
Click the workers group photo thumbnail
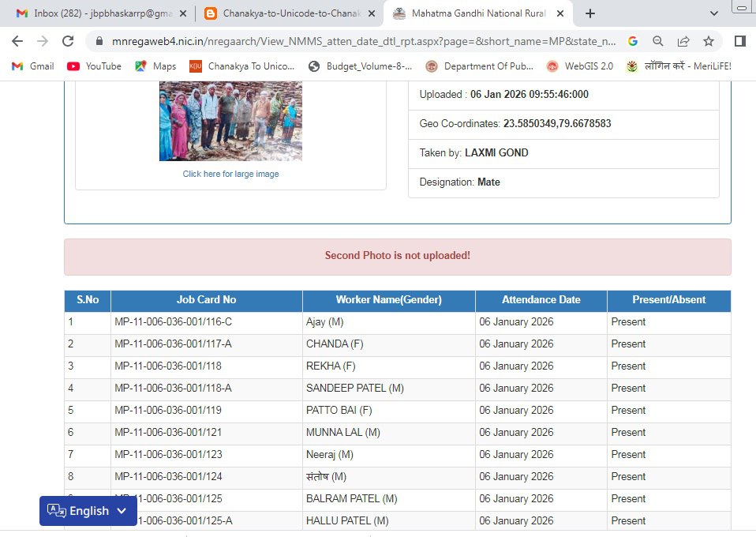click(230, 120)
